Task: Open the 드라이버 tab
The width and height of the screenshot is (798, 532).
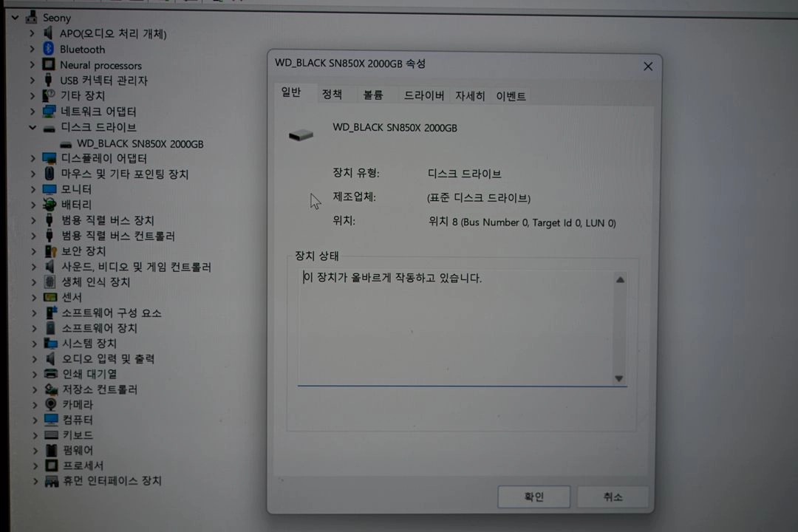Action: [423, 96]
